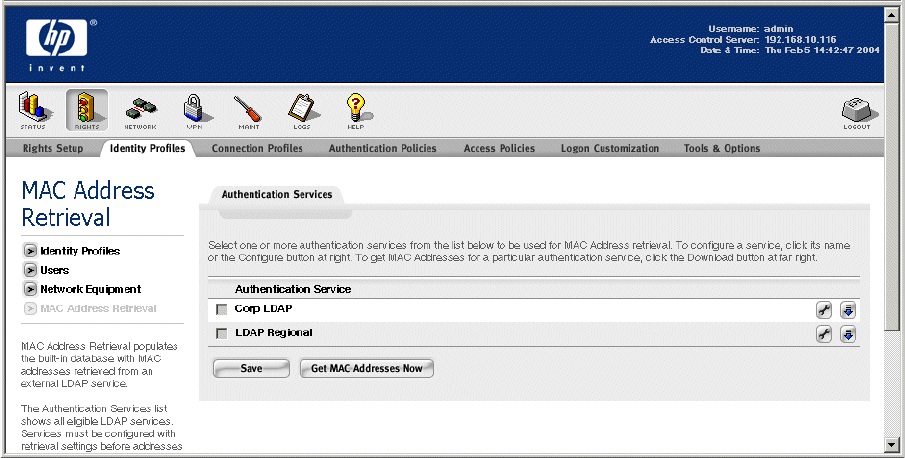Open the Network section icon
This screenshot has height=458, width=905.
(x=140, y=111)
